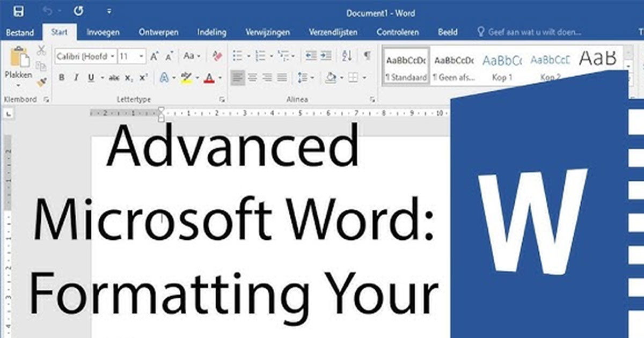Center the paragraph text
This screenshot has height=338, width=644.
pyautogui.click(x=253, y=78)
